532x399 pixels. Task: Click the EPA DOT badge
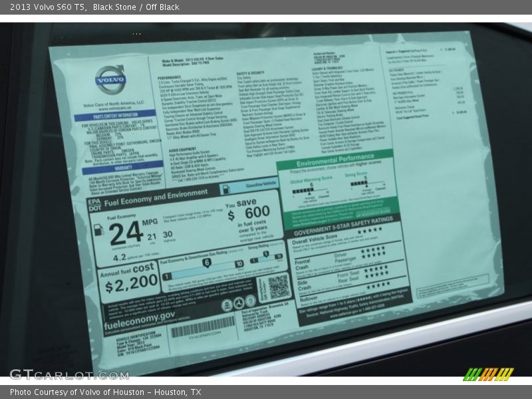94,203
